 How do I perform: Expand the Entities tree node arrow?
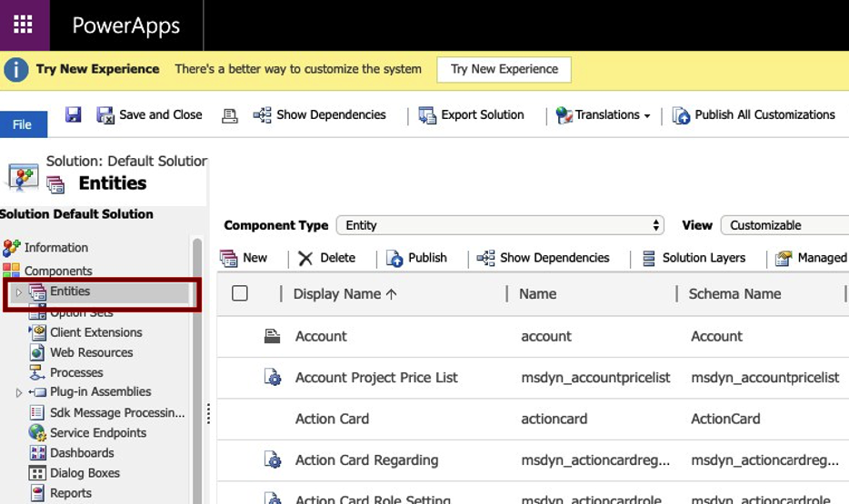click(x=19, y=292)
